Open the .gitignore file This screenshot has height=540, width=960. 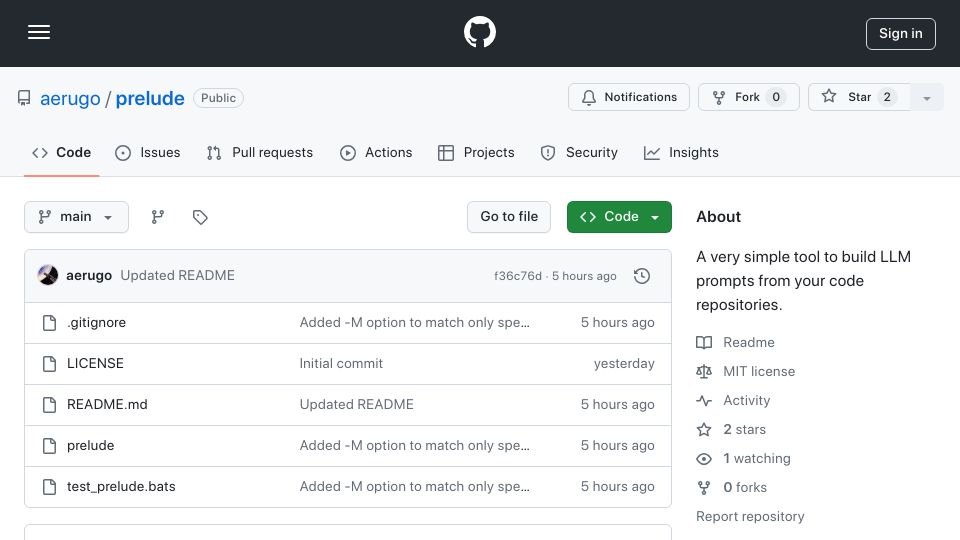tap(97, 323)
